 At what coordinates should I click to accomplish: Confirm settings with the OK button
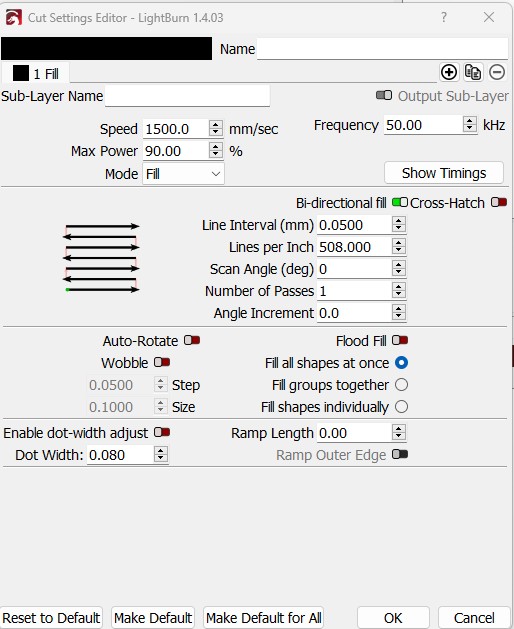coord(393,618)
